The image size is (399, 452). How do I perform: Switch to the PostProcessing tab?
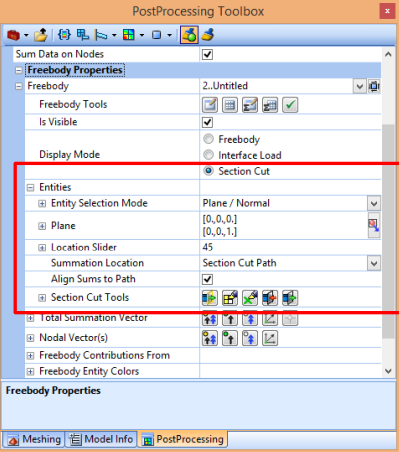click(183, 439)
